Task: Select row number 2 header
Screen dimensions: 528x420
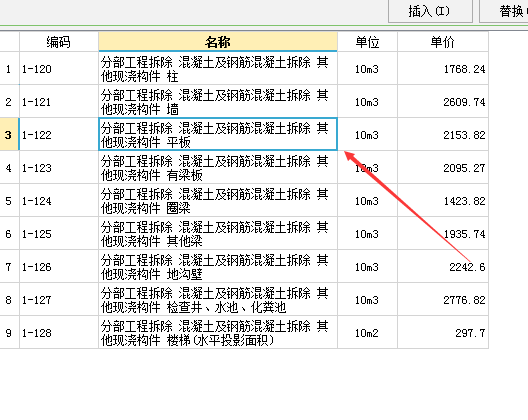Action: [x=9, y=101]
